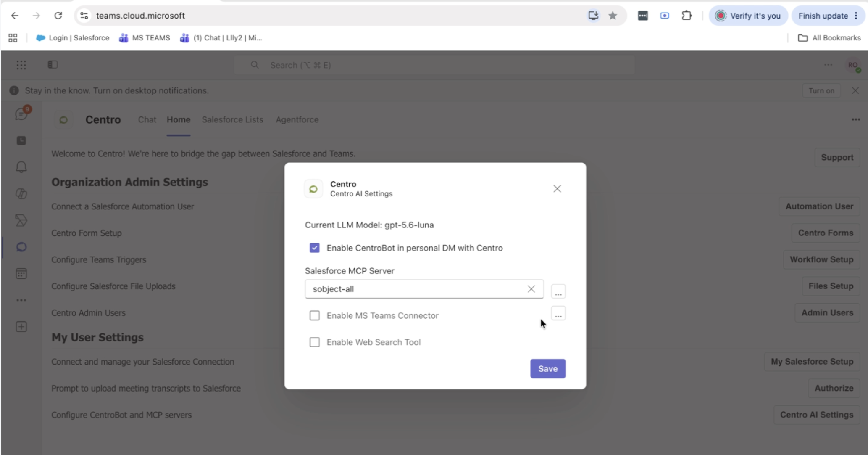This screenshot has height=455, width=868.
Task: Open the Calendar in the Teams rail
Action: (21, 274)
